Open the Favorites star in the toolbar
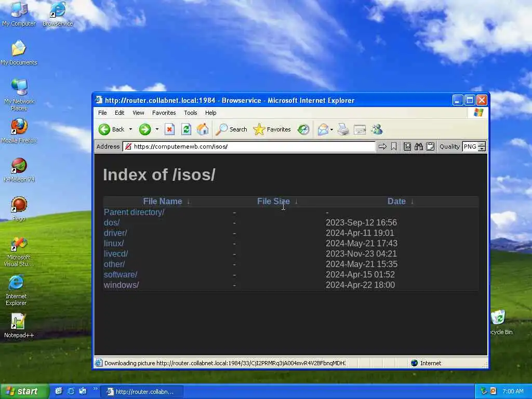 coord(272,129)
